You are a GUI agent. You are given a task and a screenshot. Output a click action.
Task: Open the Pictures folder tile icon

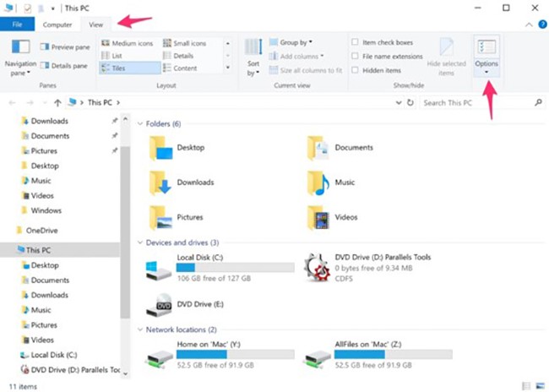click(160, 218)
